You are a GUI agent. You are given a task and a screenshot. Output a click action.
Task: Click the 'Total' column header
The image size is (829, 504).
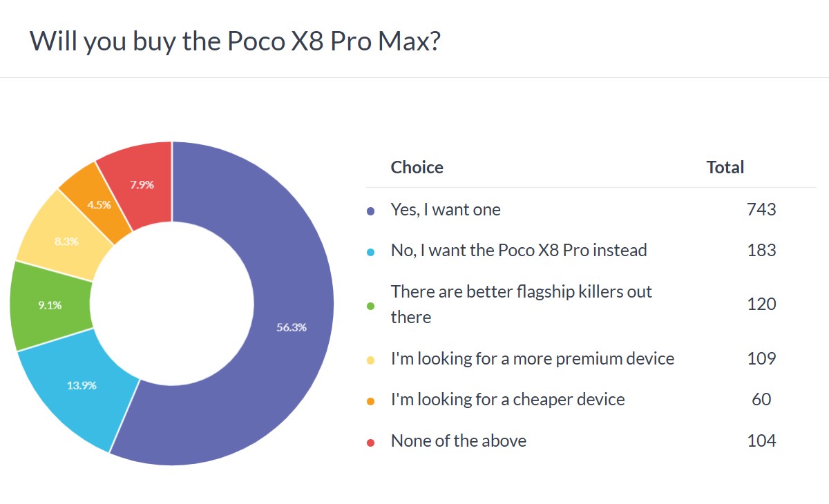pyautogui.click(x=725, y=167)
